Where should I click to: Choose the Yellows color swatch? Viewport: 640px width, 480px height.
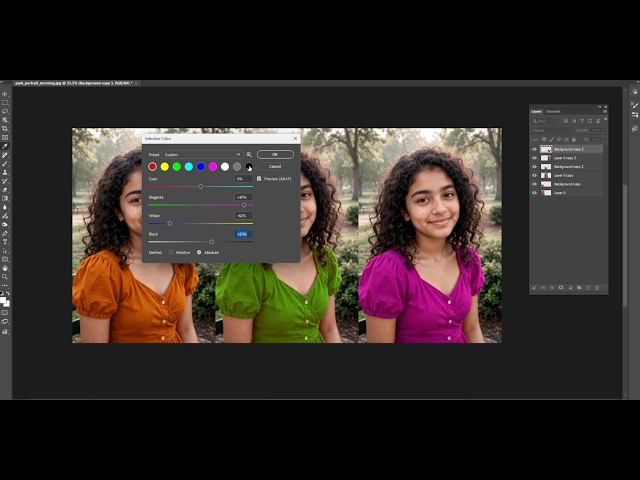pyautogui.click(x=164, y=167)
